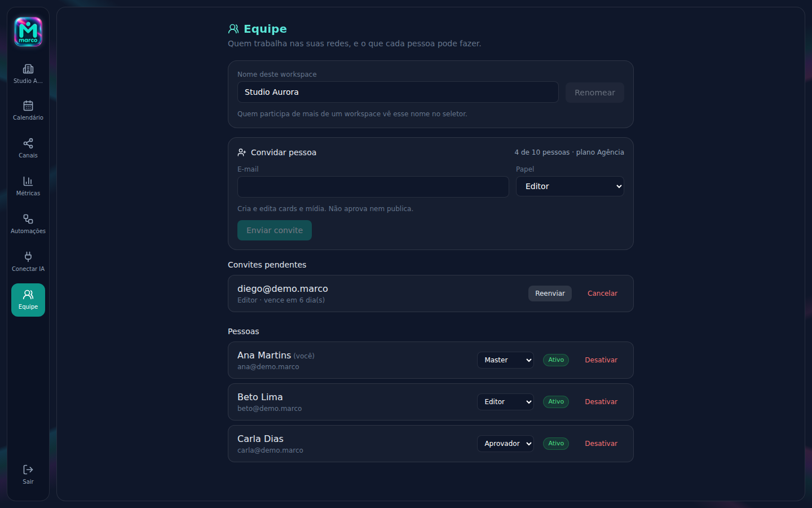Click the Renomear button
The width and height of the screenshot is (812, 508).
coord(595,93)
